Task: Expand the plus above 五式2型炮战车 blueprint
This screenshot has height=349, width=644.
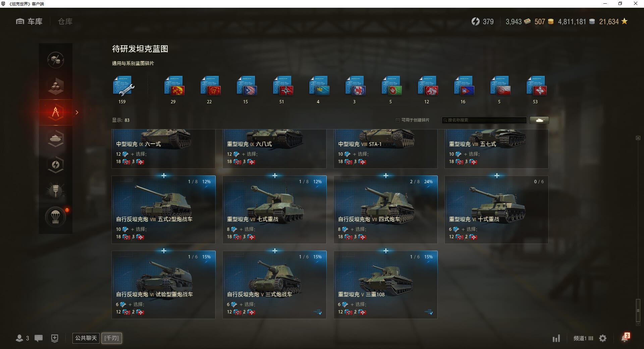Action: pos(164,176)
